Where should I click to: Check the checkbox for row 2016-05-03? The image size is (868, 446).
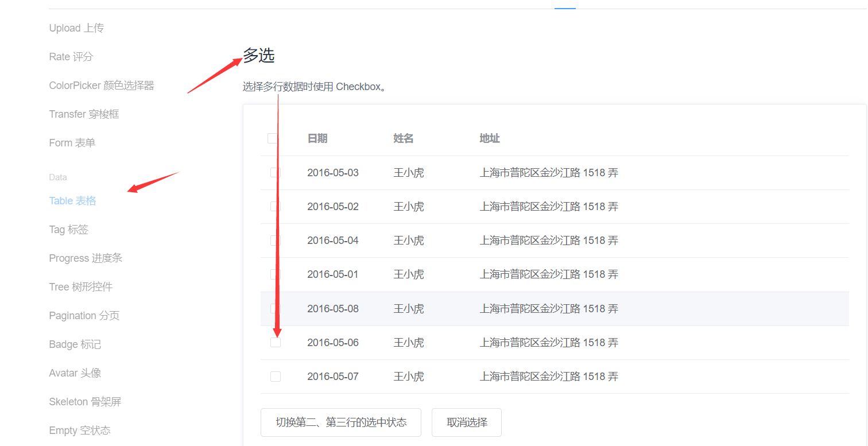[275, 172]
